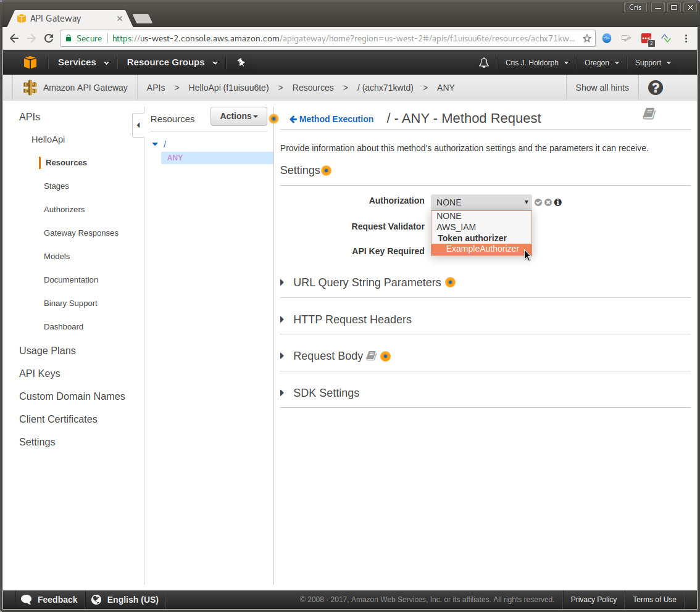Viewport: 700px width, 612px height.
Task: Open API Keys in sidebar
Action: pyautogui.click(x=40, y=373)
